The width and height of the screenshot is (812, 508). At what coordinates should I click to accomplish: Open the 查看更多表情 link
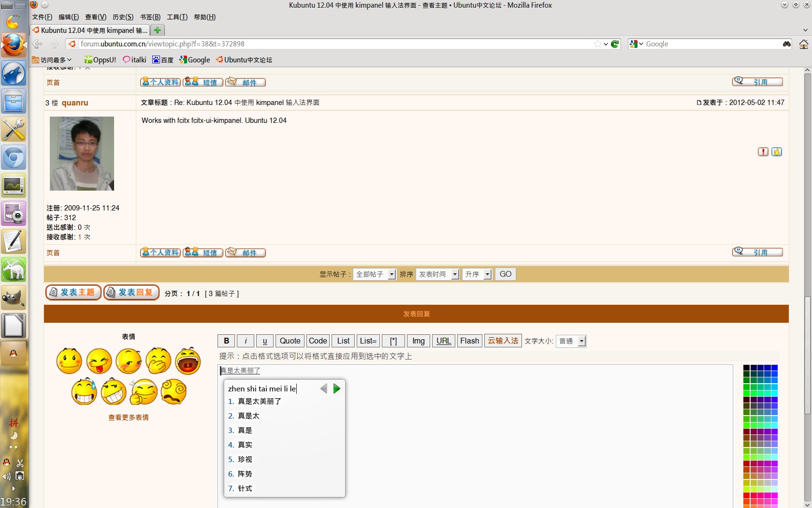(129, 418)
